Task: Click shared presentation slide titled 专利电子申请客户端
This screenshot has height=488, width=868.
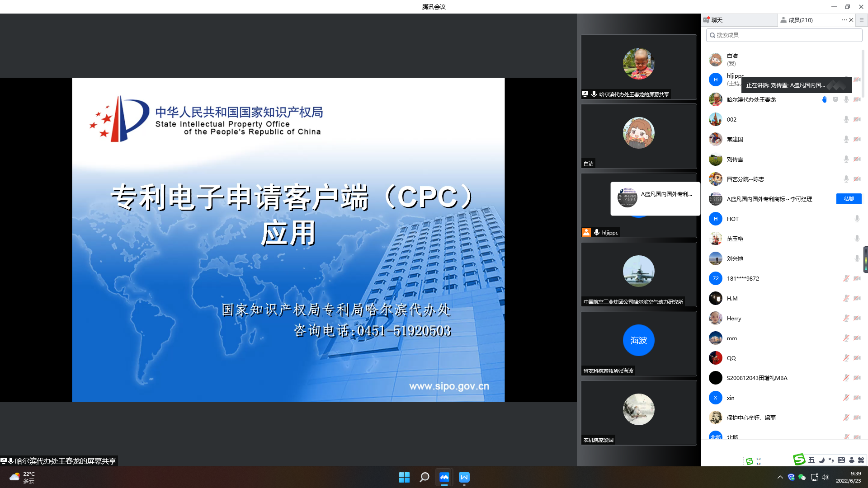Action: tap(288, 240)
